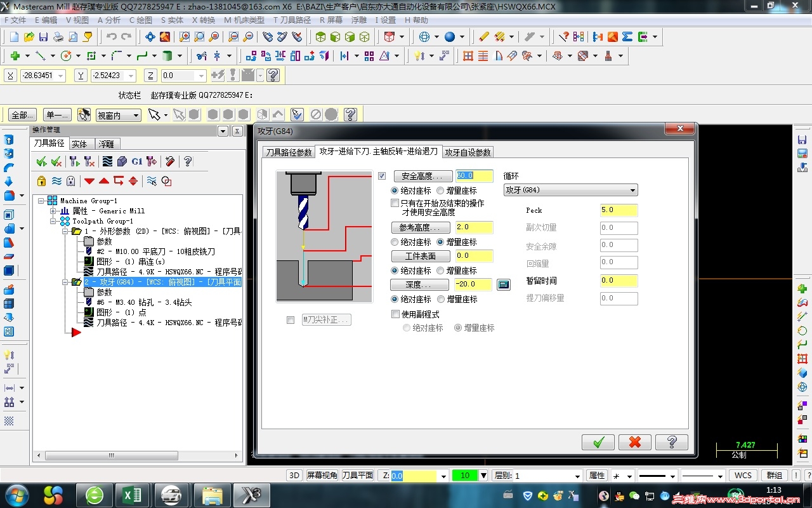Click the Open file folder icon
Image resolution: width=812 pixels, height=508 pixels.
tap(29, 37)
